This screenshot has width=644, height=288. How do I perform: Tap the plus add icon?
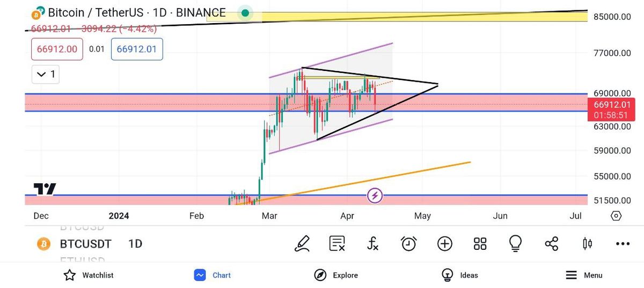tap(444, 243)
